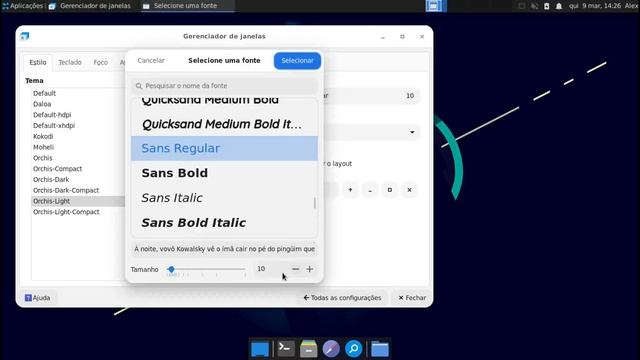Focus the font name search field
The width and height of the screenshot is (640, 360).
coord(224,86)
